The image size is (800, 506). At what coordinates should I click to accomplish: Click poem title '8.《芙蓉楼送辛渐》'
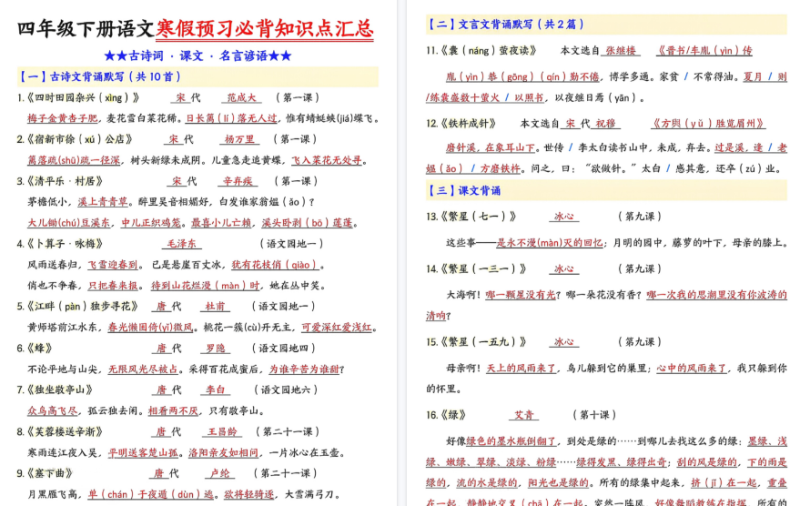tap(60, 432)
